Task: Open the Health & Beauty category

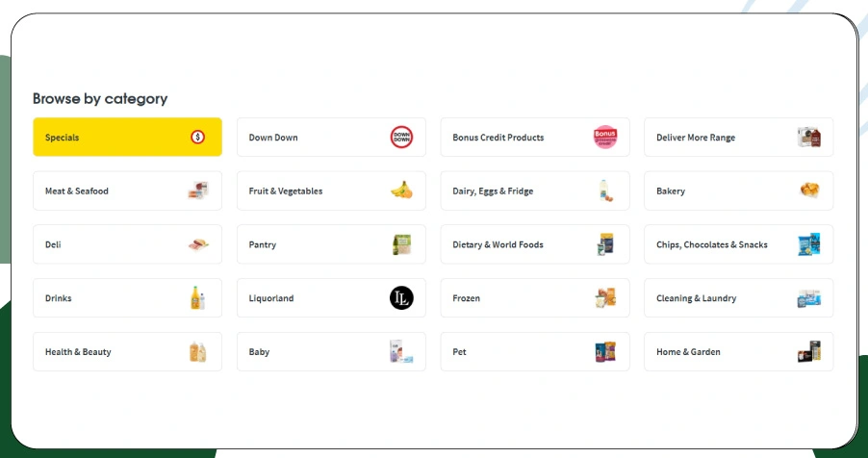Action: point(127,352)
